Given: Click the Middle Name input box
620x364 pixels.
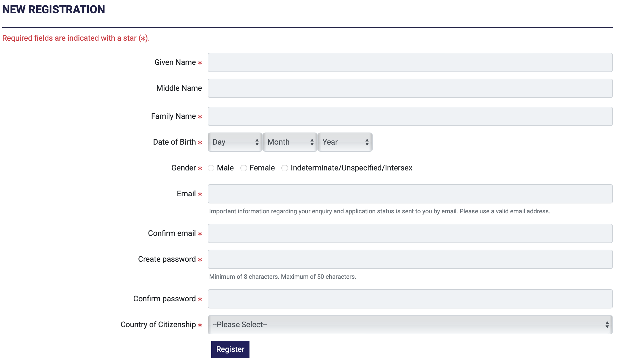Looking at the screenshot, I should (410, 88).
